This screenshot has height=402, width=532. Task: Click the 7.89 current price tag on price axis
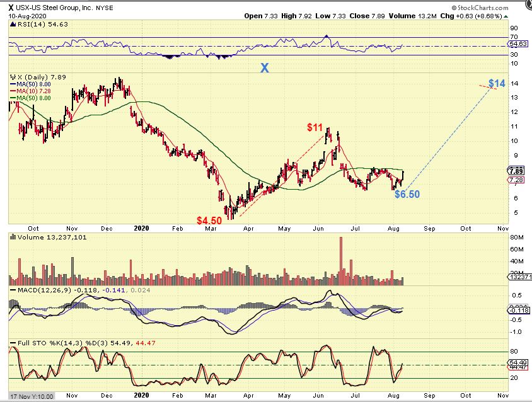[x=516, y=171]
